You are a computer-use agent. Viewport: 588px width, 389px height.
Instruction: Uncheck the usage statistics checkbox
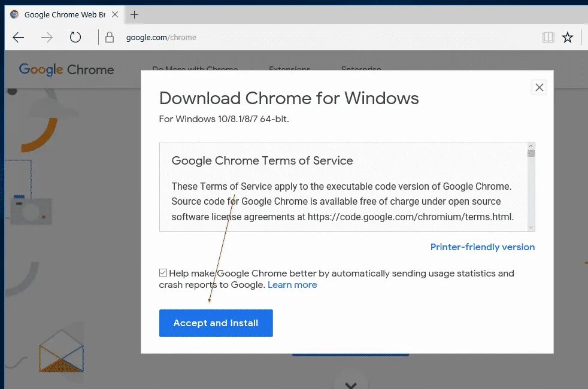click(163, 273)
